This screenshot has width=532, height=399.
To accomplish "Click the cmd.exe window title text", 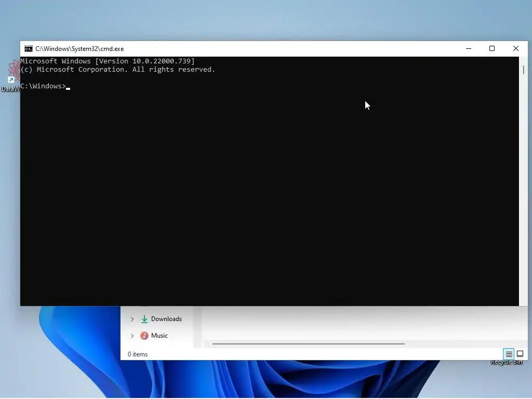I will click(79, 49).
